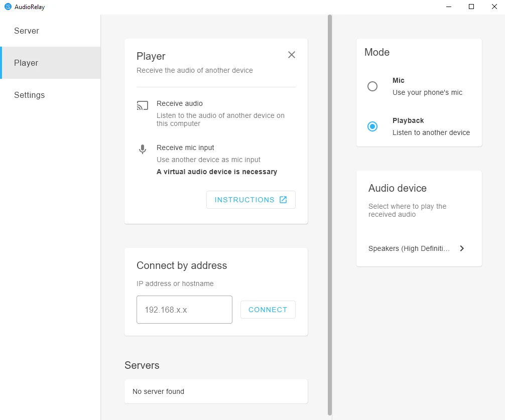Focus the IP address or hostname field
This screenshot has height=420, width=505.
click(x=184, y=310)
